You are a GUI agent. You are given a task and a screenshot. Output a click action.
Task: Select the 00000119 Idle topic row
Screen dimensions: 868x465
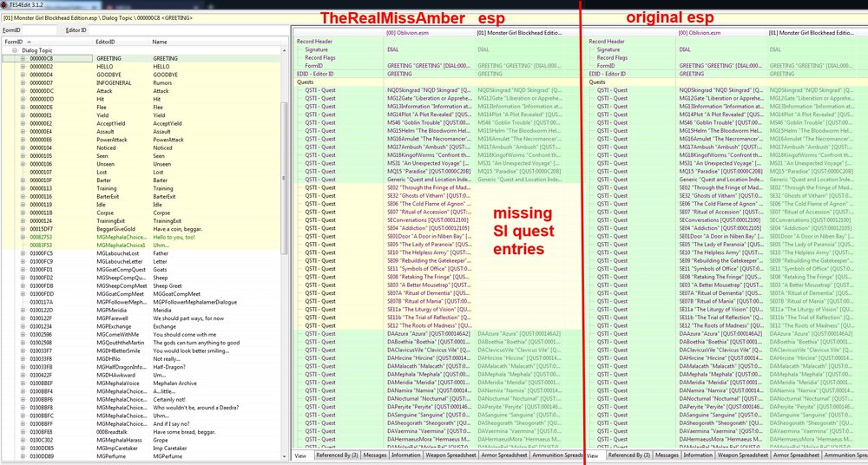click(x=141, y=204)
